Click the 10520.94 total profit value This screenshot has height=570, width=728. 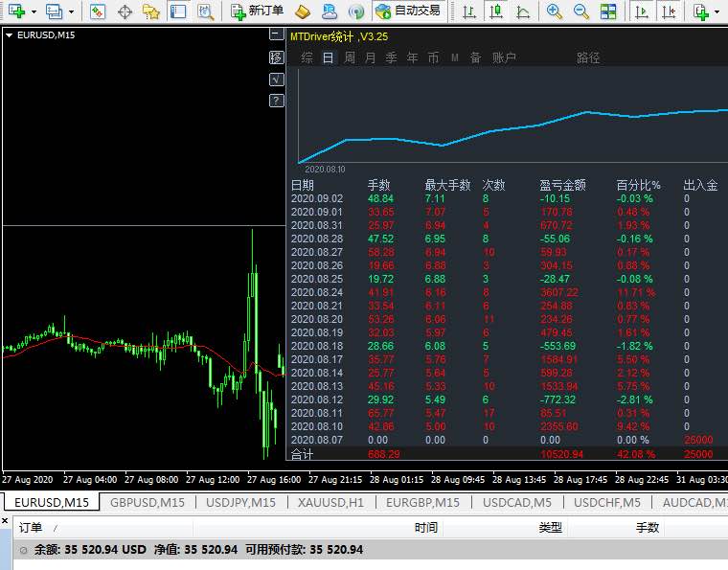561,454
